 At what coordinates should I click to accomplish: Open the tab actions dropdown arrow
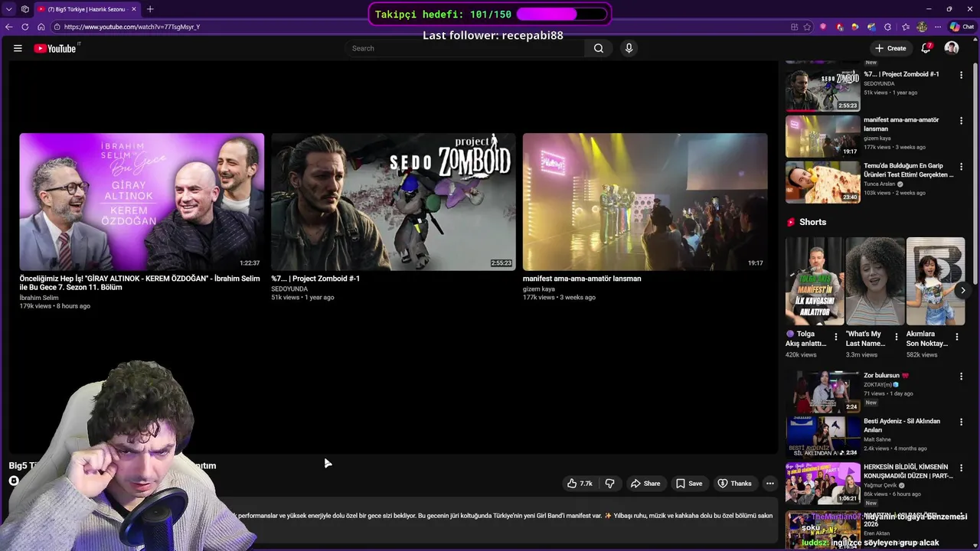click(8, 9)
